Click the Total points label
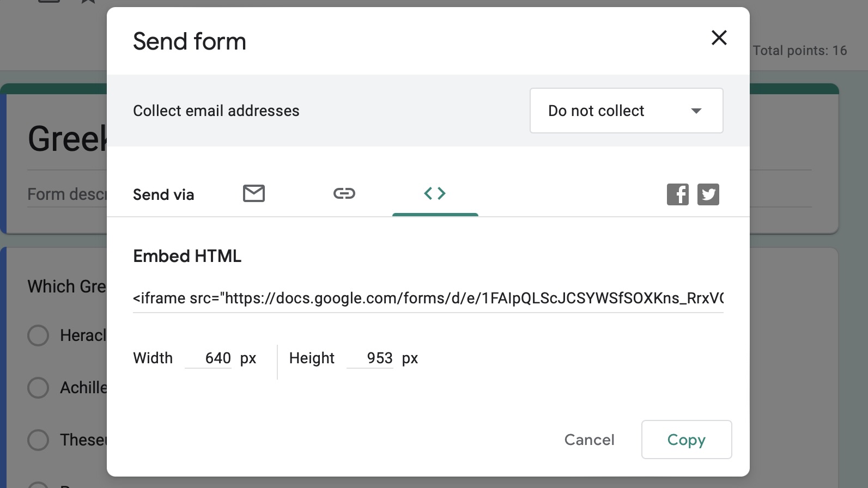 pos(799,51)
